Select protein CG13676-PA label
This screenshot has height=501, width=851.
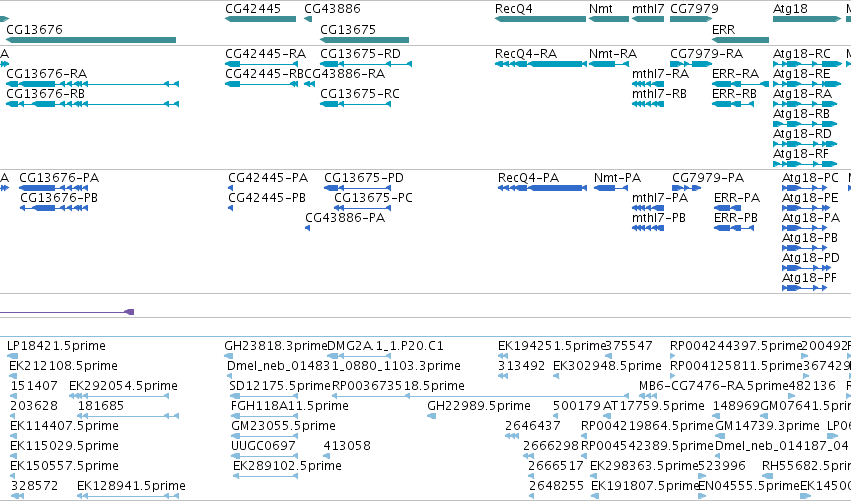coord(59,177)
